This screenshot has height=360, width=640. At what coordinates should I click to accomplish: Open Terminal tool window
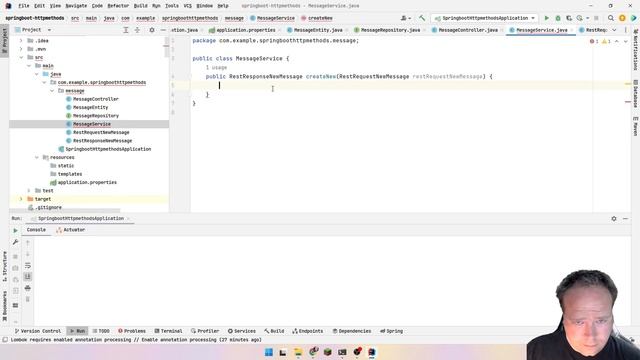pos(168,331)
